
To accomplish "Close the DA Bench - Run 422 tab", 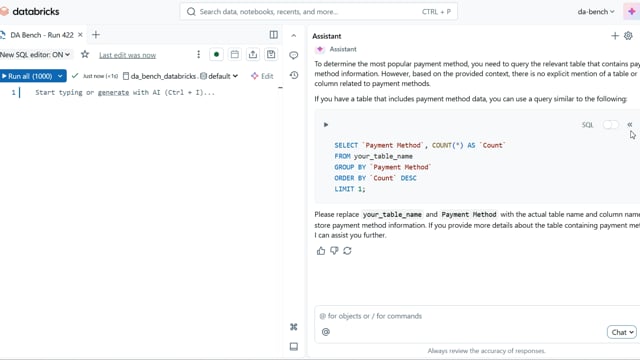I will tap(80, 35).
